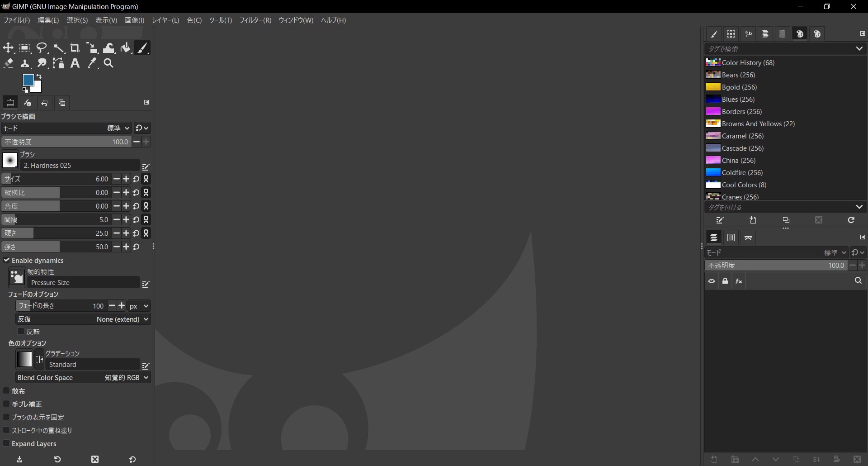Refresh the palettes list
This screenshot has height=466, width=868.
pos(851,220)
